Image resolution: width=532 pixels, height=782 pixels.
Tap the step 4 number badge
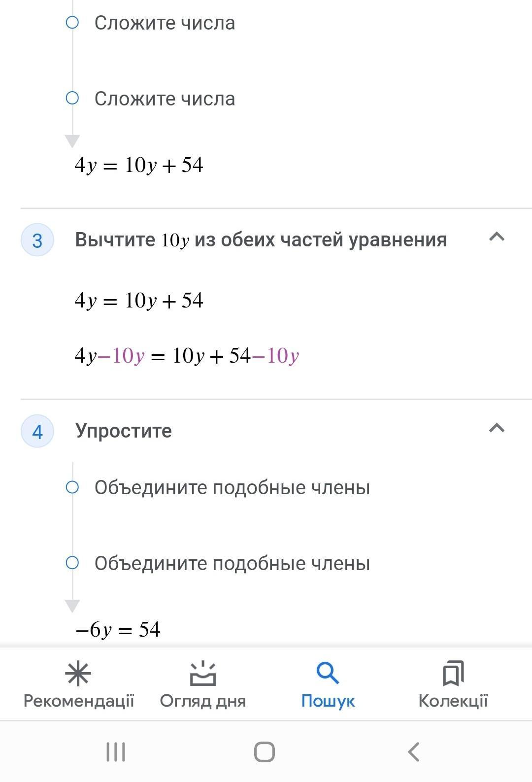[x=37, y=432]
